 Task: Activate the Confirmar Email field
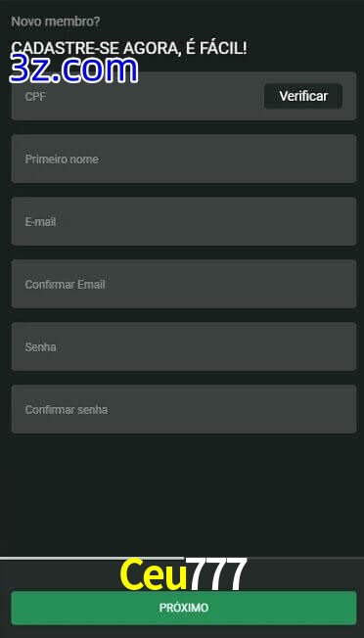pyautogui.click(x=184, y=284)
